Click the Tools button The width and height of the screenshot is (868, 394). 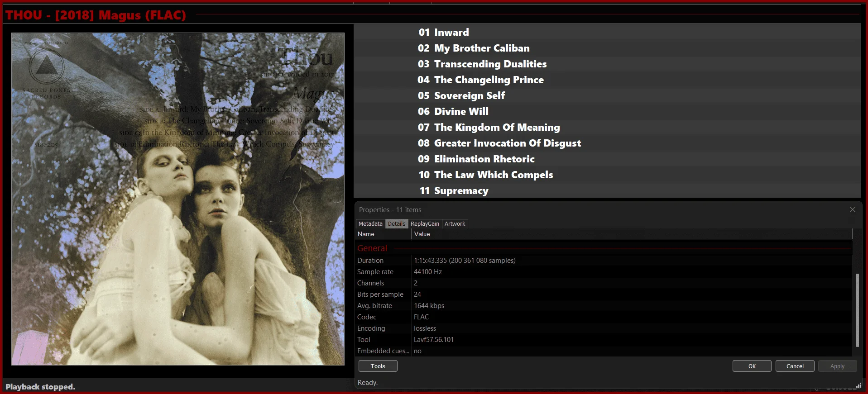(x=378, y=366)
